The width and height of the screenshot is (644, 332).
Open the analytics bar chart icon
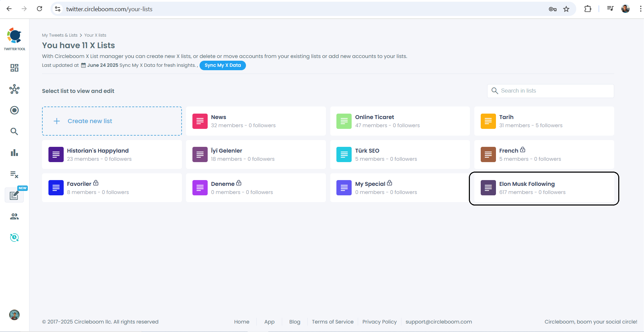pos(14,153)
